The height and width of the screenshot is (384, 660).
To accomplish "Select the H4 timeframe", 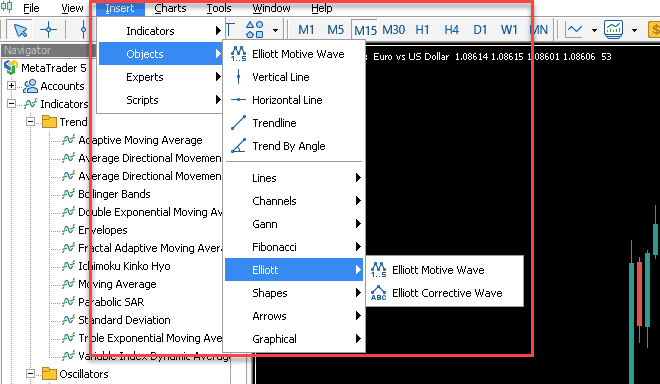I will [451, 30].
